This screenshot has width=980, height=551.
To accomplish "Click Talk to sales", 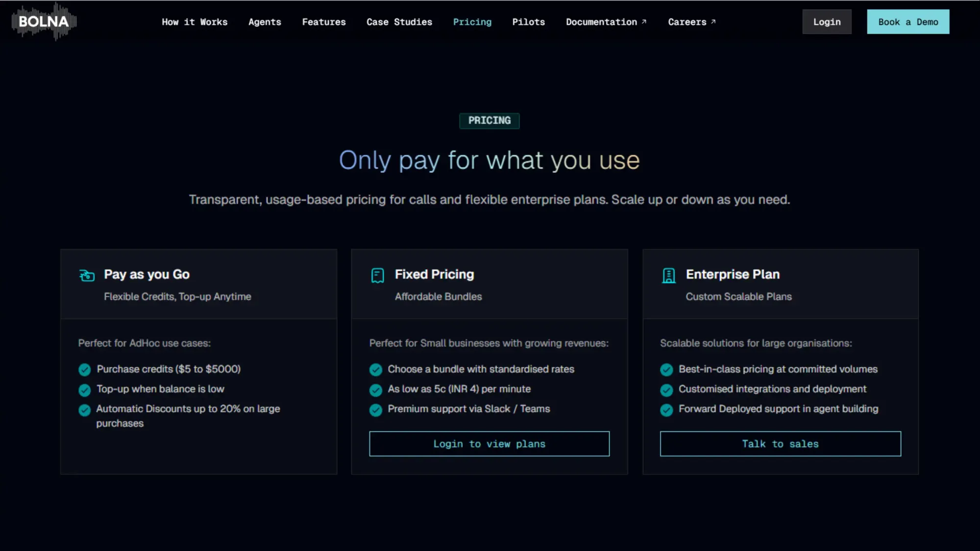I will [x=780, y=444].
